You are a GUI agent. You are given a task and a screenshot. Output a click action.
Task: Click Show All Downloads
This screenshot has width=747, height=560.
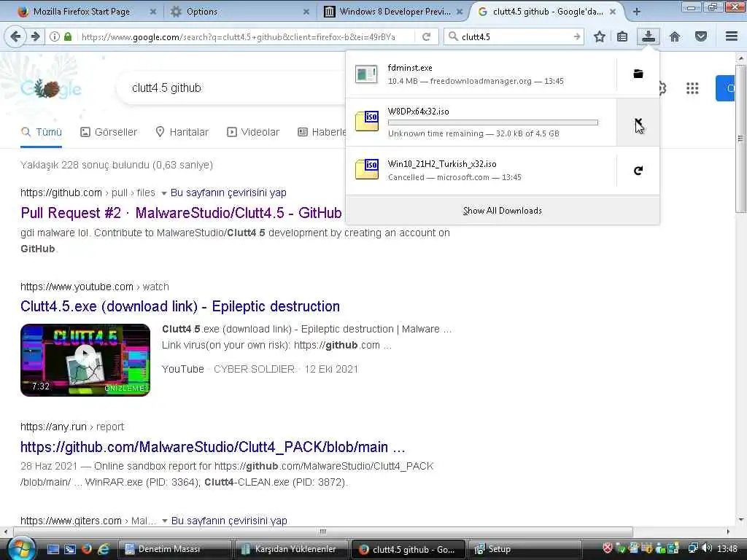tap(503, 211)
